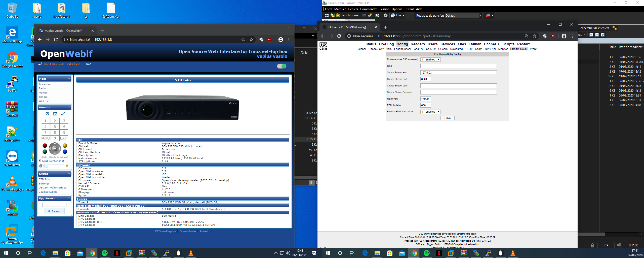Click the power icon in OpenWebif Remote panel
The width and height of the screenshot is (644, 258).
point(47,114)
